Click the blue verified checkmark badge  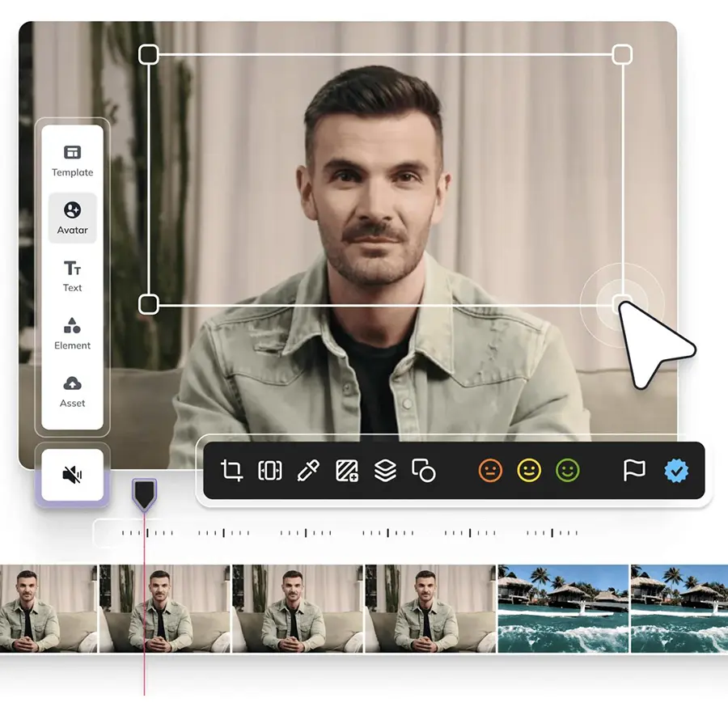click(x=676, y=470)
